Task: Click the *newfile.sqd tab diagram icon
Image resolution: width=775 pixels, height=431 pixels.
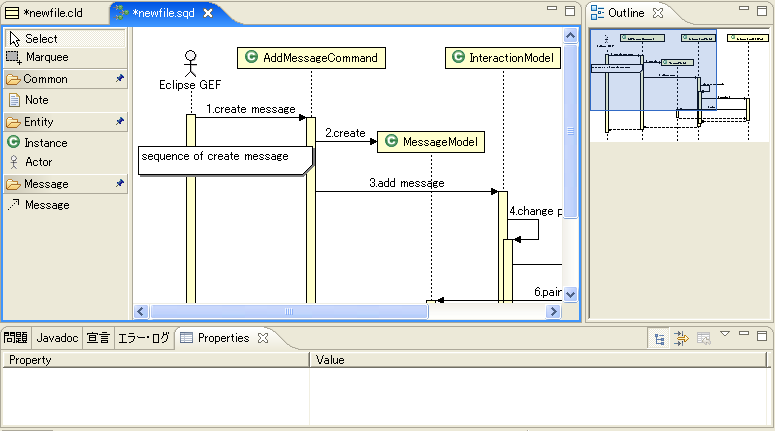Action: [x=121, y=13]
